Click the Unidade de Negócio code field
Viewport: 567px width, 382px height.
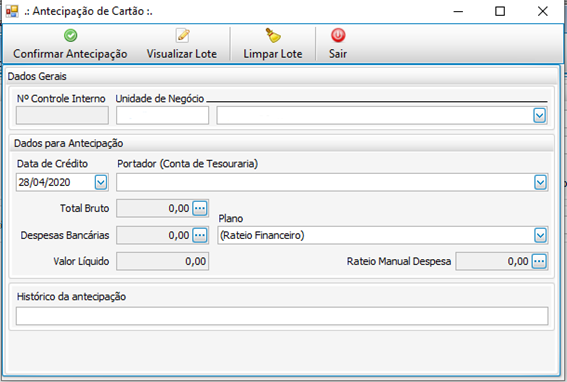coord(162,115)
